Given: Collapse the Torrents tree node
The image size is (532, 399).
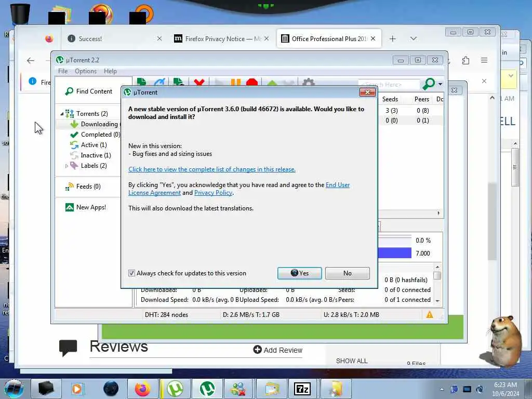Looking at the screenshot, I should tap(62, 114).
